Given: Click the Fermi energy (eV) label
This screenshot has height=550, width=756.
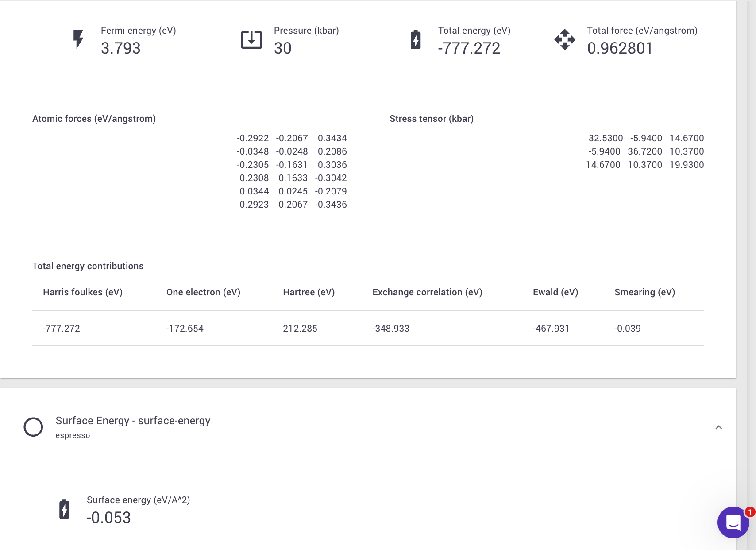Looking at the screenshot, I should (x=139, y=31).
